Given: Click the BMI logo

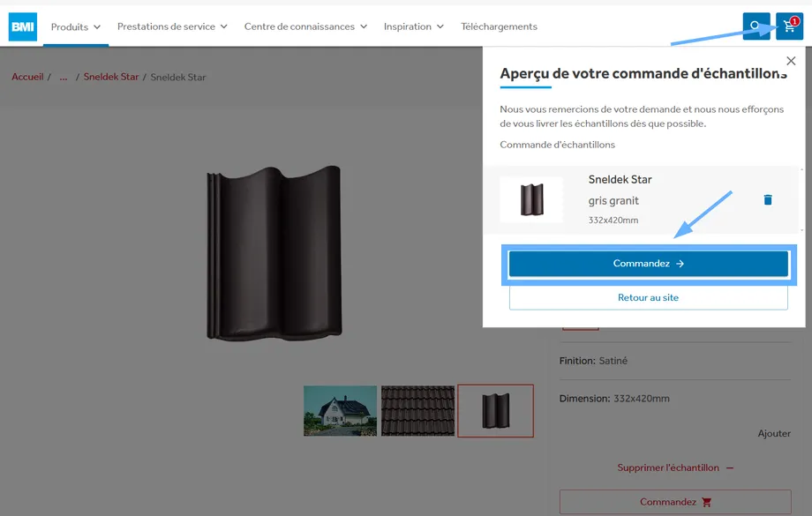Looking at the screenshot, I should [23, 26].
